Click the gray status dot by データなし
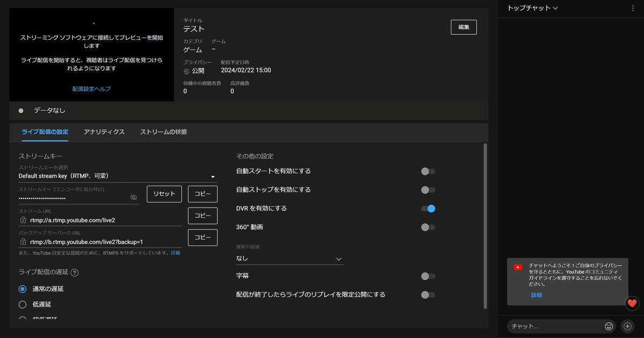The width and height of the screenshot is (644, 338). click(x=21, y=111)
